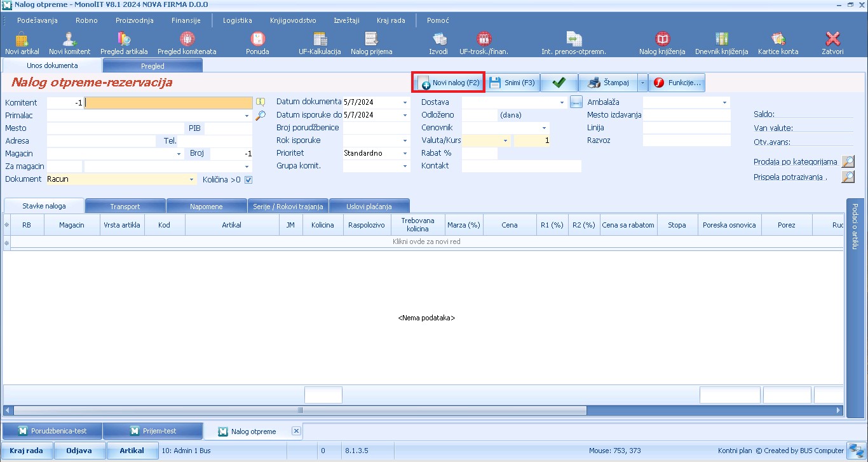Click the ellipsis button next to Dostava
Screen dimensions: 868x462
point(576,102)
